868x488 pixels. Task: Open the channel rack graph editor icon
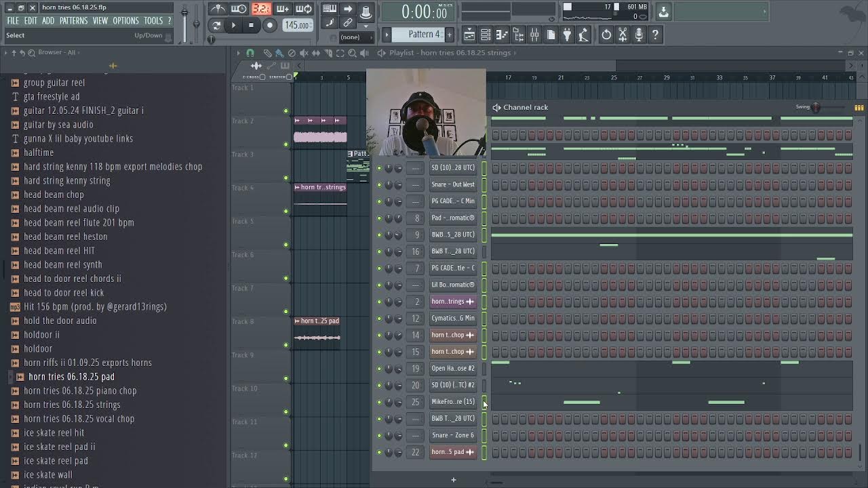point(859,107)
